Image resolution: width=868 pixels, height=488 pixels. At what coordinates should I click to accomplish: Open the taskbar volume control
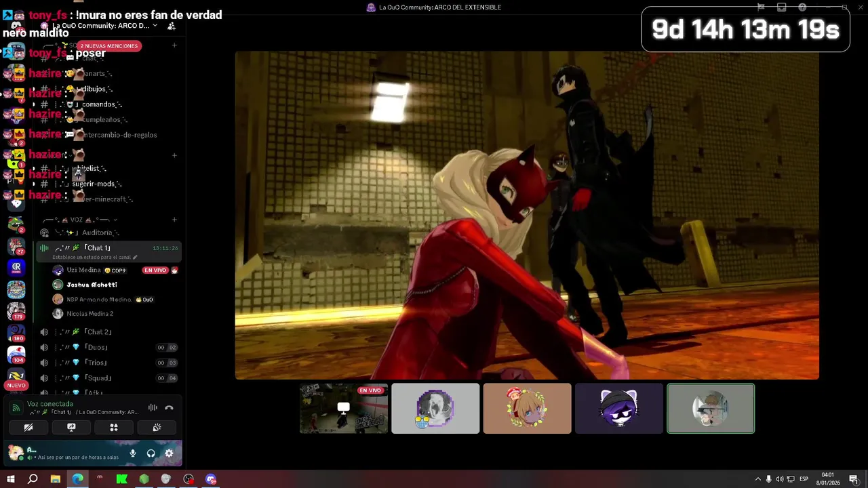pyautogui.click(x=779, y=479)
